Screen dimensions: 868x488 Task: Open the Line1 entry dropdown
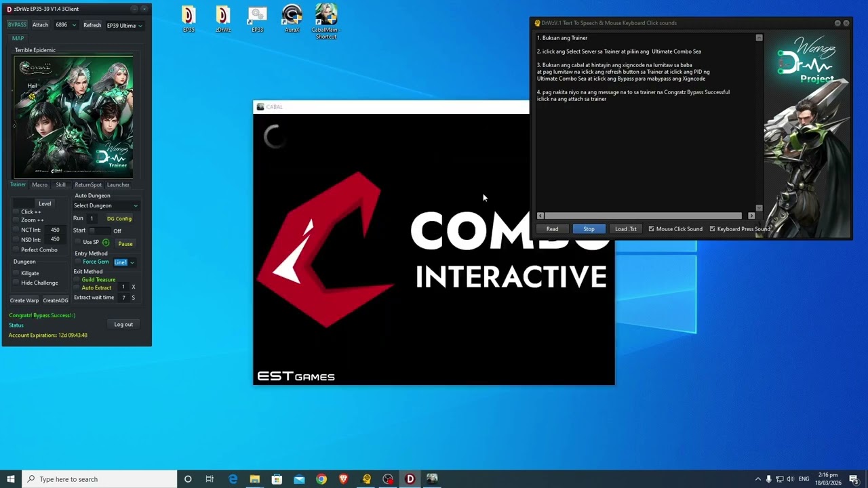[125, 262]
